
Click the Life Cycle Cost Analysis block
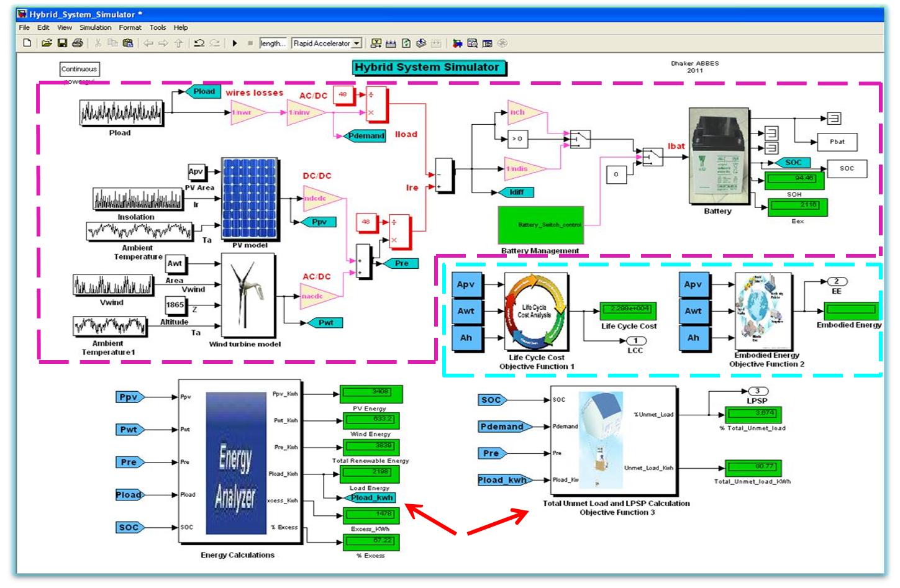[535, 310]
